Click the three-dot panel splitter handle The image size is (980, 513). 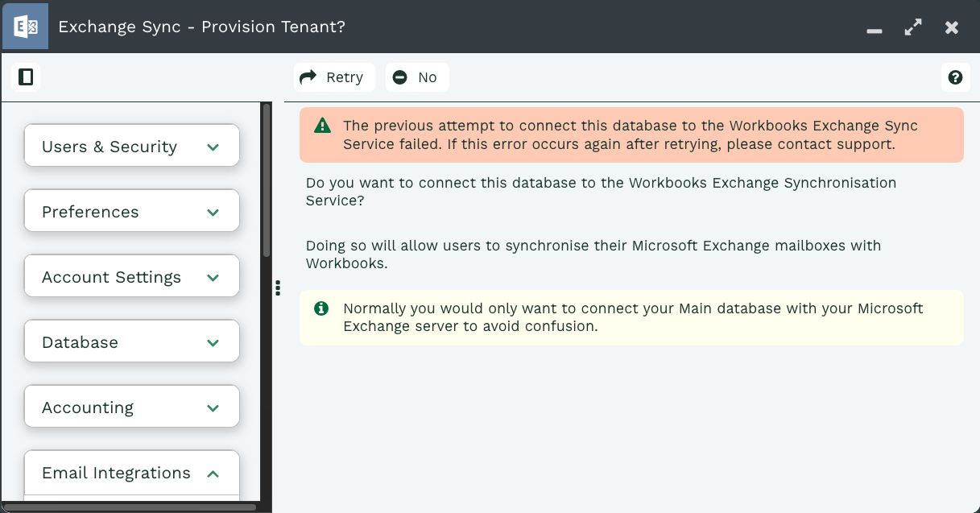click(277, 288)
